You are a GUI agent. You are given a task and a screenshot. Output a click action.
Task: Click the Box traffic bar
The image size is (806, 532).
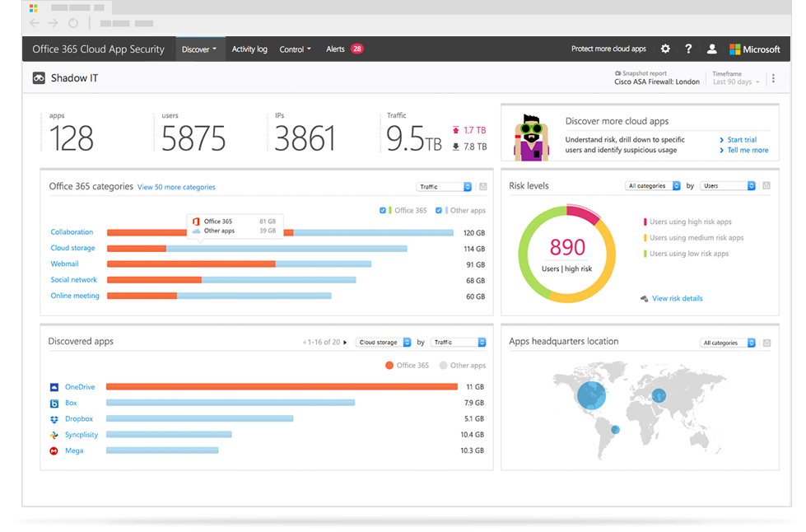coord(231,403)
